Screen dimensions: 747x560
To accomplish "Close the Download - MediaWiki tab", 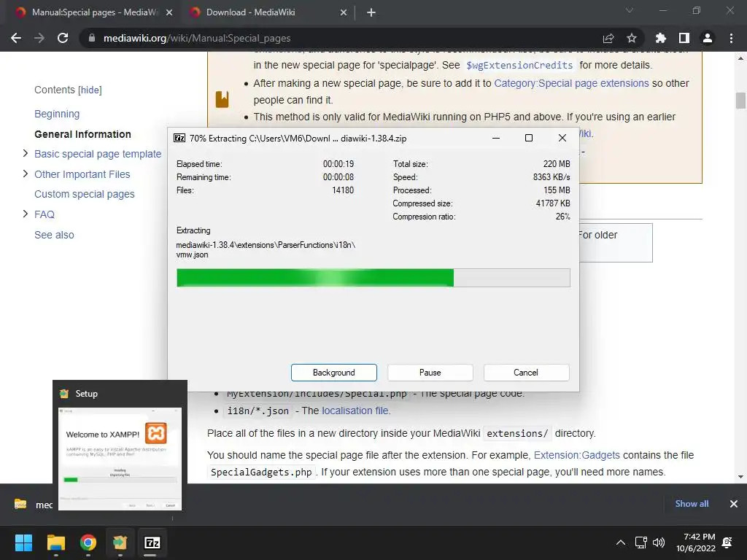I will click(344, 13).
